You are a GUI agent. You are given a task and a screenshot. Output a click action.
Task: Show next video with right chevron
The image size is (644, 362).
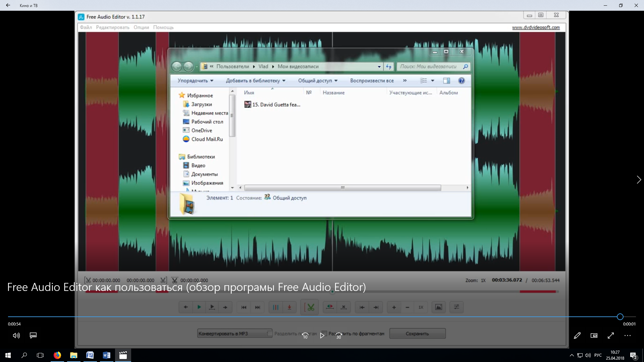[x=639, y=180]
